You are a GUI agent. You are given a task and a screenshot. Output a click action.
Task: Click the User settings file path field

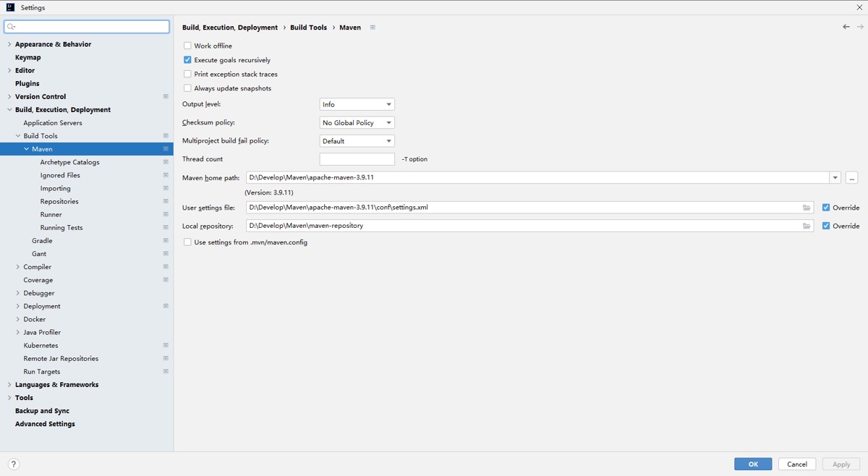pos(529,208)
